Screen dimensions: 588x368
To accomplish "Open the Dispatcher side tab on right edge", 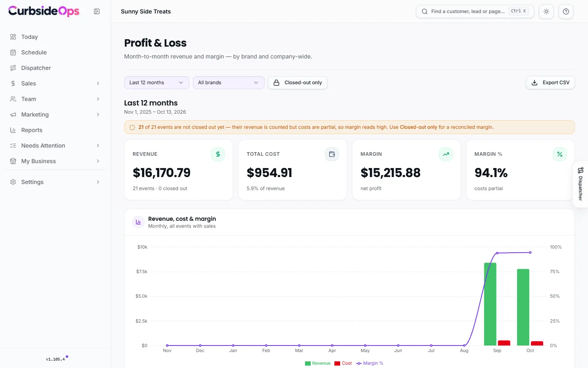I will pyautogui.click(x=580, y=184).
